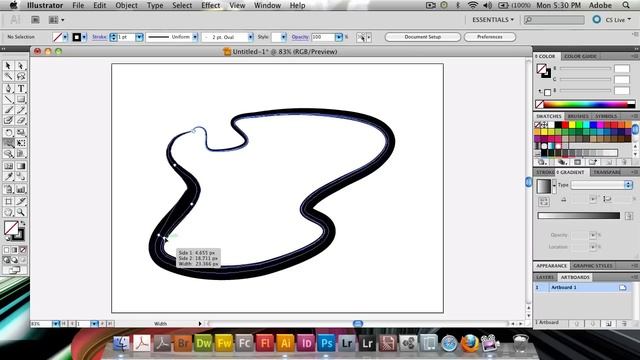The image size is (640, 360).
Task: Open the gradient Type dropdown
Action: [x=628, y=185]
